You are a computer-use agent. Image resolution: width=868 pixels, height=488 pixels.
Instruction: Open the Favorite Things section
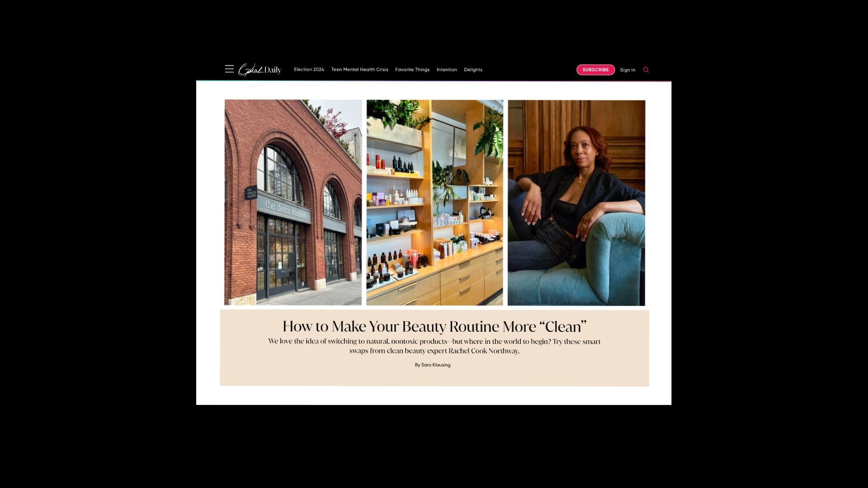coord(412,70)
